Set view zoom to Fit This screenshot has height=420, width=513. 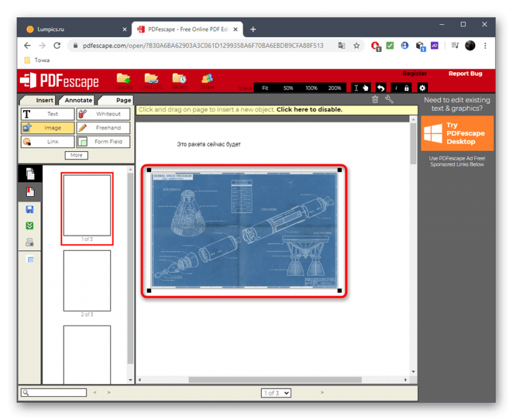pos(265,88)
